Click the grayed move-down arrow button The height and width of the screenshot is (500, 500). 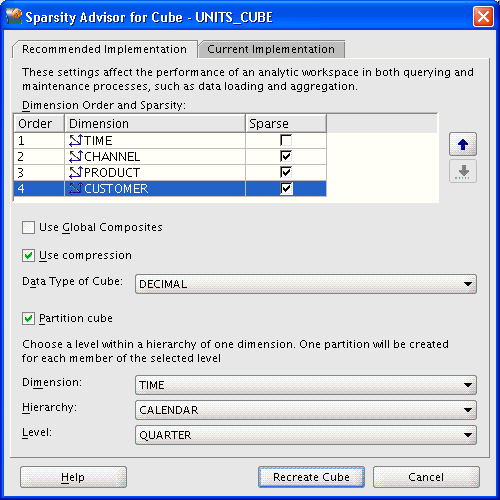pos(463,171)
